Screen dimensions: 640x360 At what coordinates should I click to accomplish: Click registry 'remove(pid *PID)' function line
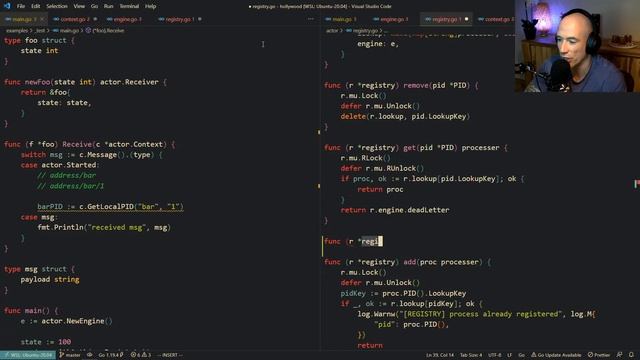[x=401, y=85]
